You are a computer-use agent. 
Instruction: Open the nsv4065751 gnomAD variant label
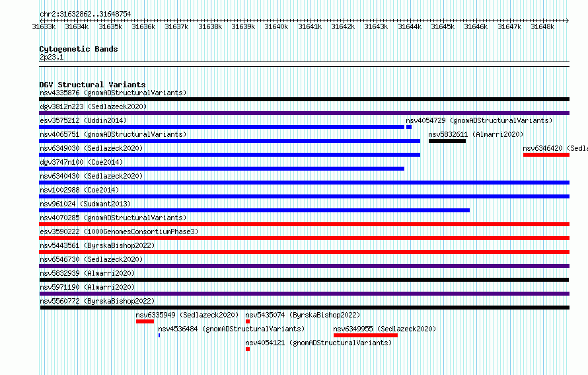point(113,134)
